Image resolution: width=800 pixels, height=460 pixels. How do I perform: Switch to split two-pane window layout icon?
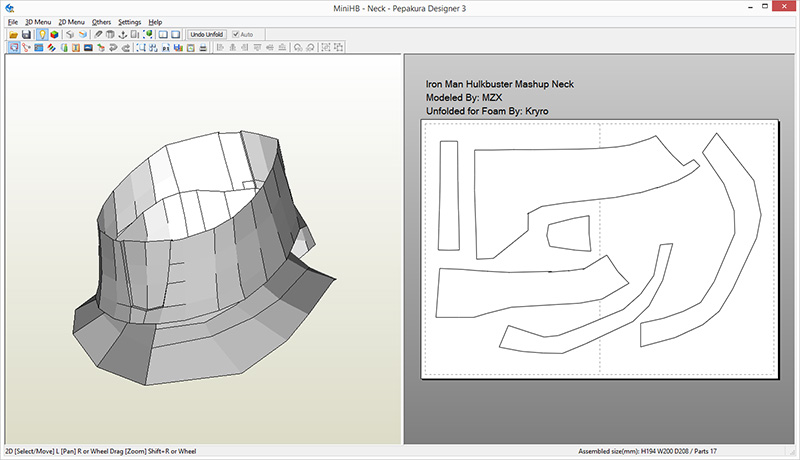coord(163,35)
